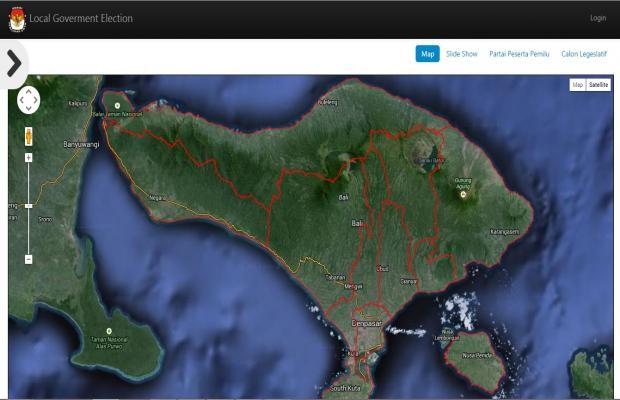Image resolution: width=620 pixels, height=400 pixels.
Task: Click the election commission logo
Action: coord(16,19)
